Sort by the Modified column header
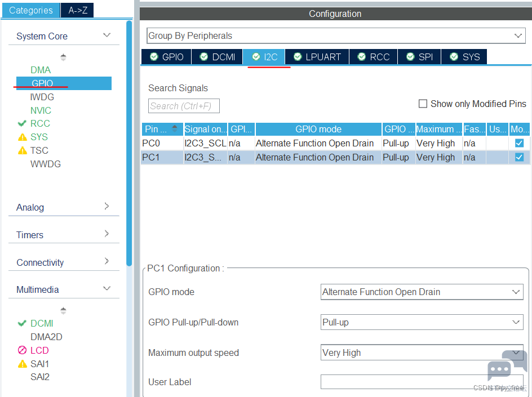Image resolution: width=532 pixels, height=397 pixels. 520,129
